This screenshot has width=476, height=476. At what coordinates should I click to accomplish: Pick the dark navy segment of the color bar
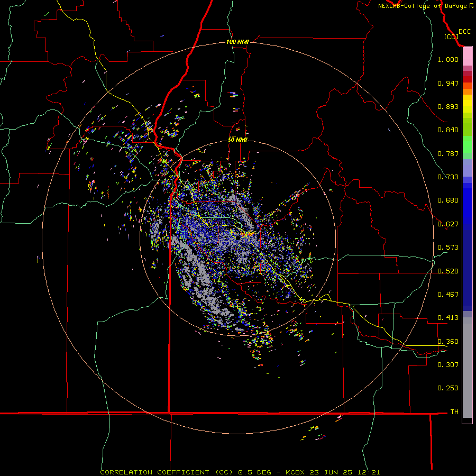pos(467,270)
